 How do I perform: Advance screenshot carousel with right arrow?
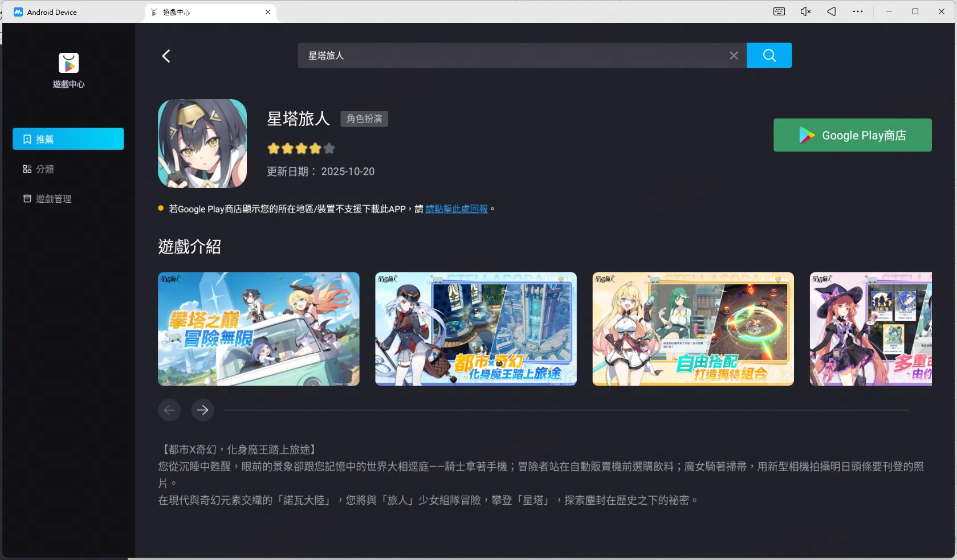[x=202, y=410]
